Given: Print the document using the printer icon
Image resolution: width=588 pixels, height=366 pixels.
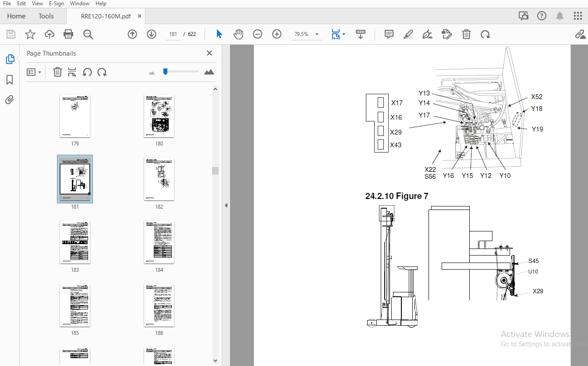Looking at the screenshot, I should pos(68,34).
